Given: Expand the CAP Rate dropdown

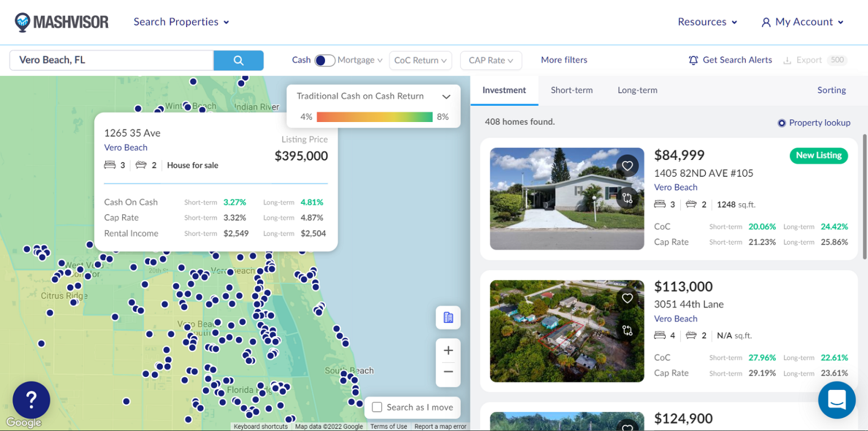Looking at the screenshot, I should click(x=491, y=60).
